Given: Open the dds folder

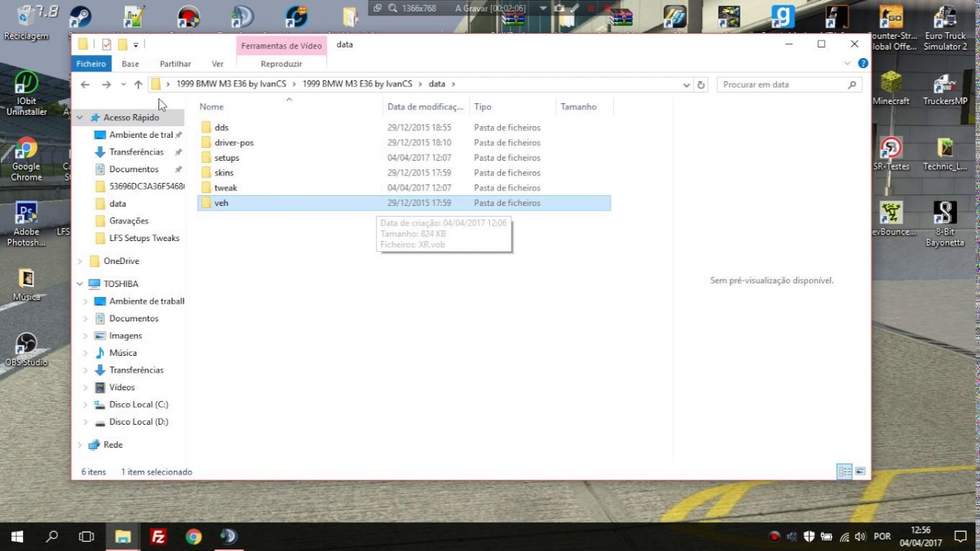Looking at the screenshot, I should click(x=404, y=128).
